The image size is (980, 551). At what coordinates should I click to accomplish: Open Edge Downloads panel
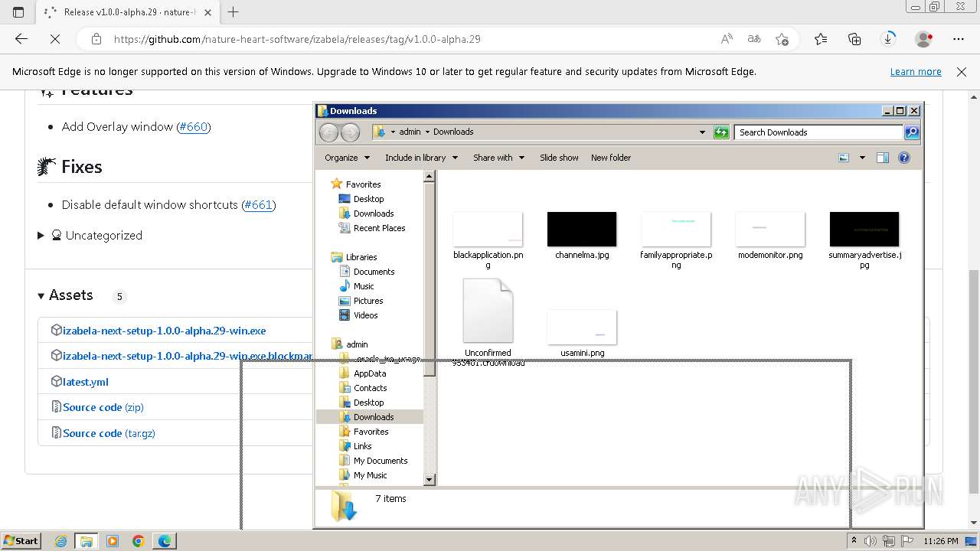coord(888,39)
